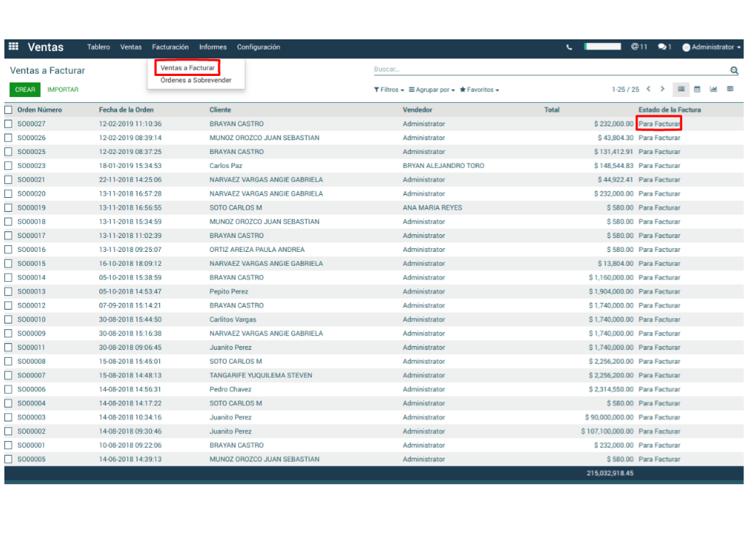Screen dimensions: 747x560
Task: Click the IMPORTAR button
Action: (63, 90)
